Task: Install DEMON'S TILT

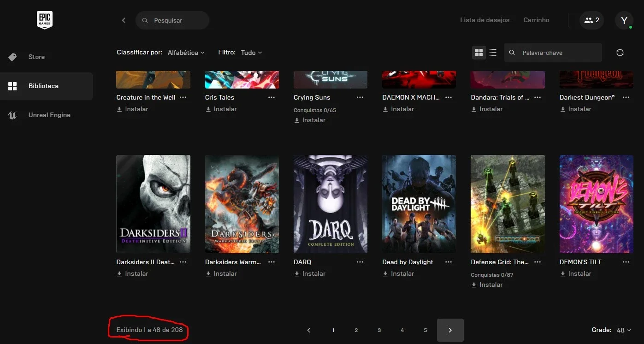Action: pos(575,274)
